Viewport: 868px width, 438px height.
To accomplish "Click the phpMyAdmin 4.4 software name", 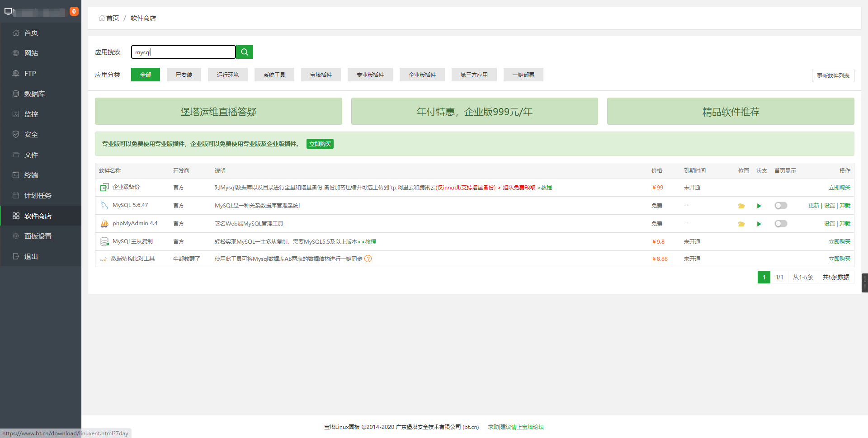I will click(135, 223).
